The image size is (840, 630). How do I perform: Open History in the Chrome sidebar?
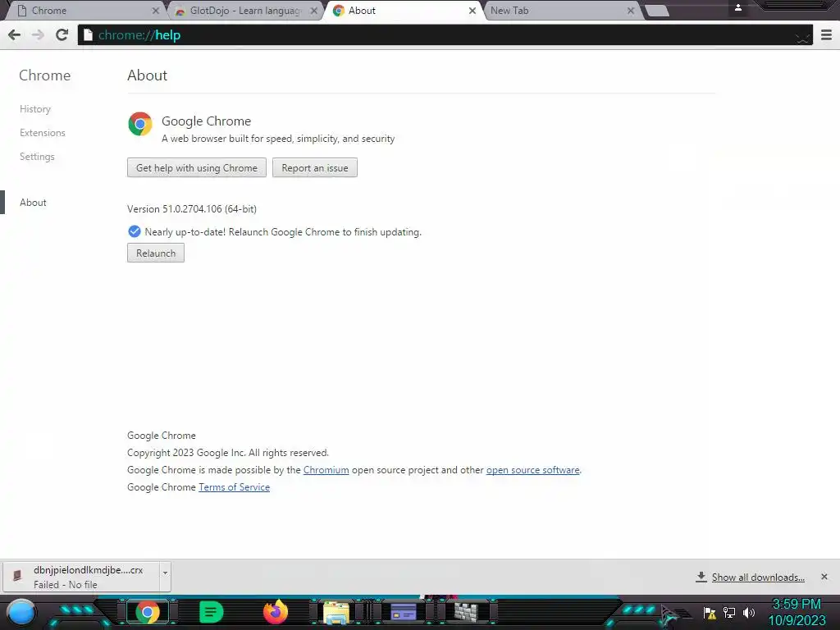[x=35, y=109]
